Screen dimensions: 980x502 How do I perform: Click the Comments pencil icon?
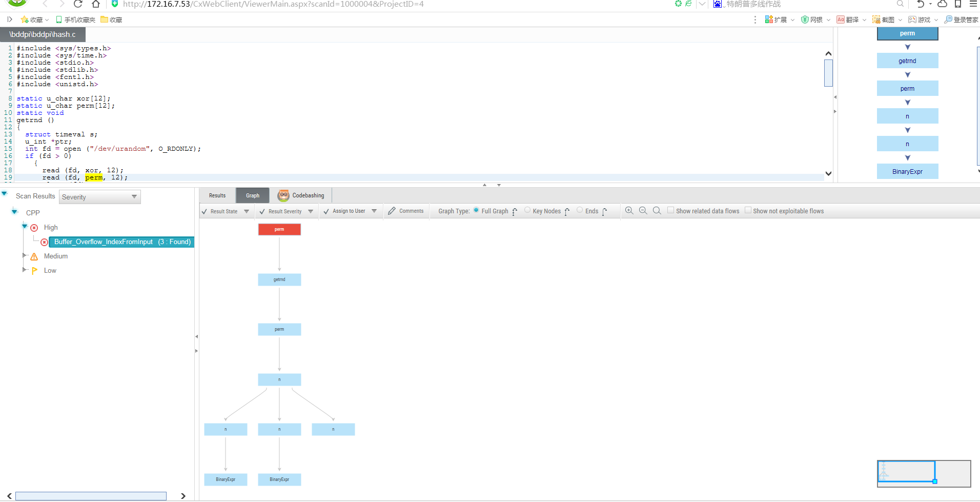(392, 211)
